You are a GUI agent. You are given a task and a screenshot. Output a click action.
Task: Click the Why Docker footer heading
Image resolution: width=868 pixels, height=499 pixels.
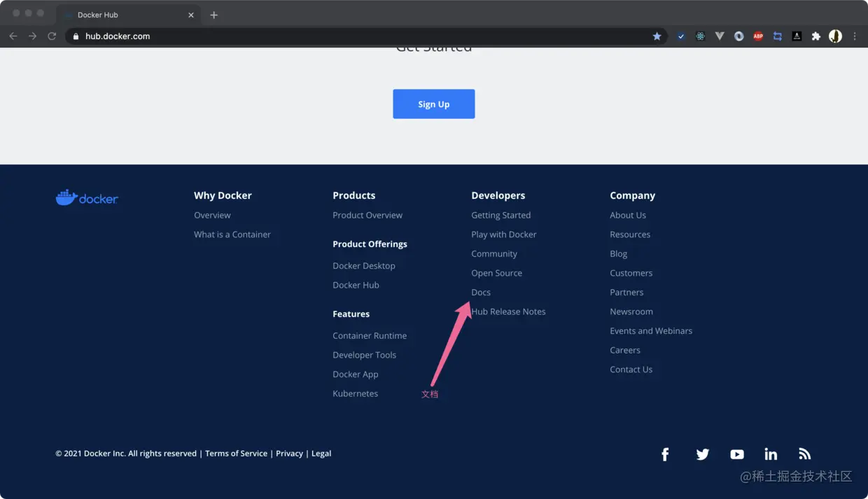click(x=223, y=195)
